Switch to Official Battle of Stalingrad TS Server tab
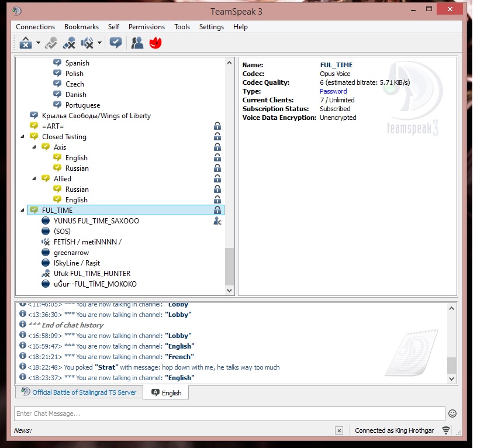Screen dimensions: 477x448 79,392
